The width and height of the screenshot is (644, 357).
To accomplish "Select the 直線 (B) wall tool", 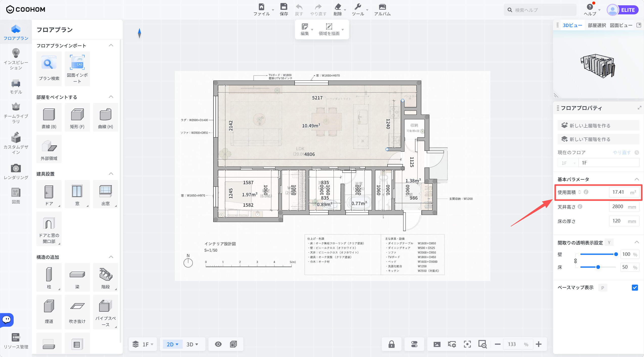I will click(49, 118).
